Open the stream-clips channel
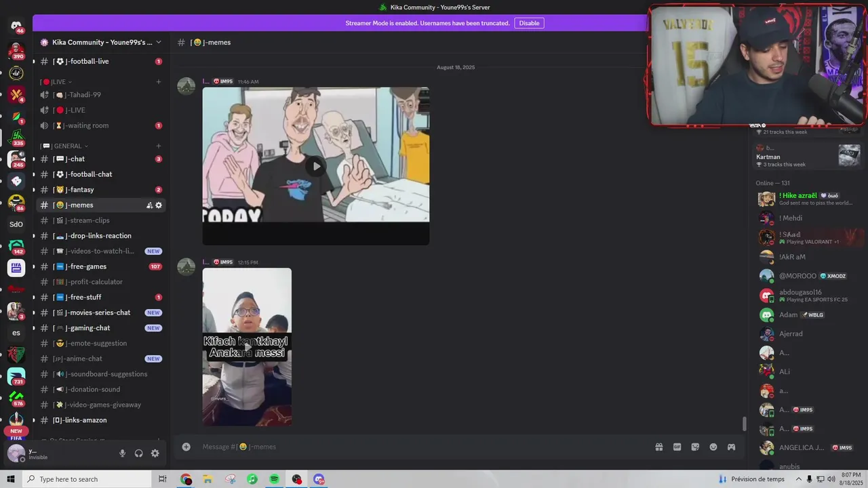 tap(101, 220)
